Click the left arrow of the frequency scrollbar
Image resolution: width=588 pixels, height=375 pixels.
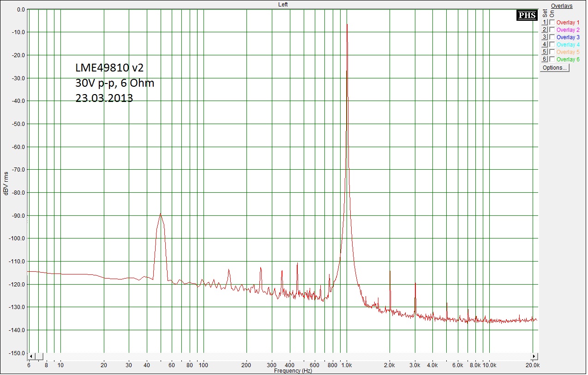point(31,357)
